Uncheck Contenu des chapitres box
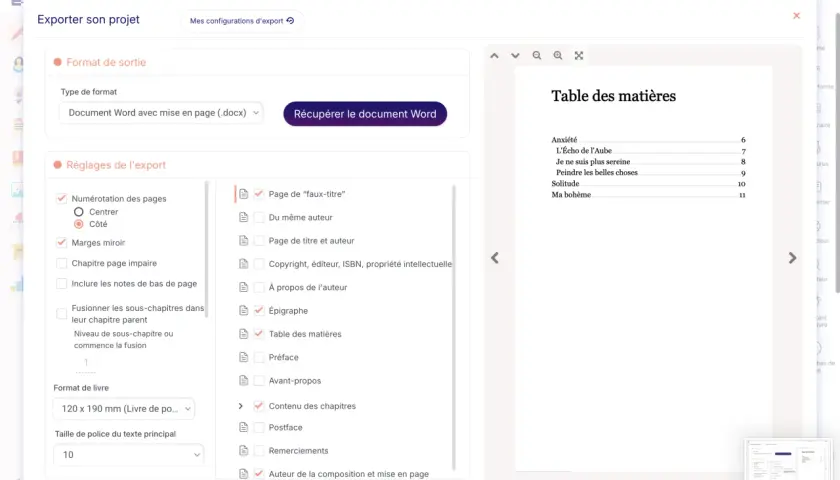Screen dimensions: 840x480 pyautogui.click(x=259, y=406)
